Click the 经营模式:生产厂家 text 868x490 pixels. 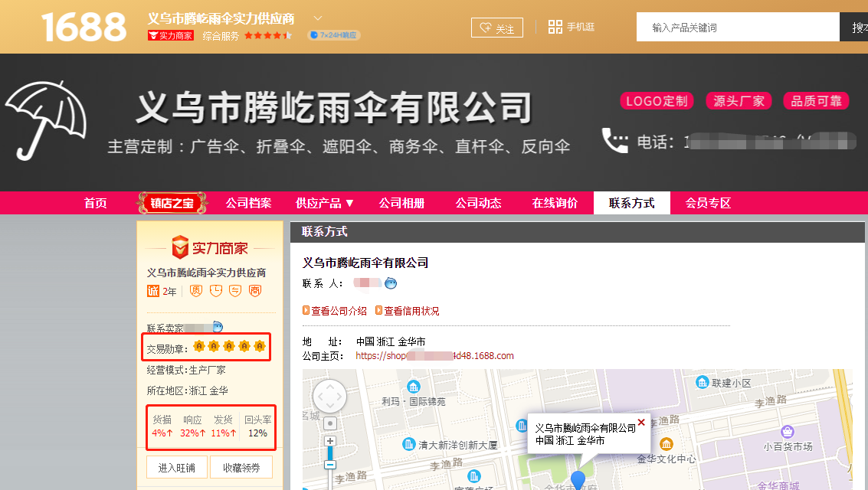coord(186,370)
